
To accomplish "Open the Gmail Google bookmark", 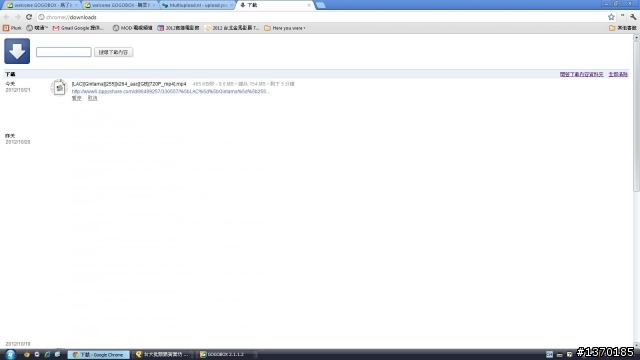I will click(78, 28).
